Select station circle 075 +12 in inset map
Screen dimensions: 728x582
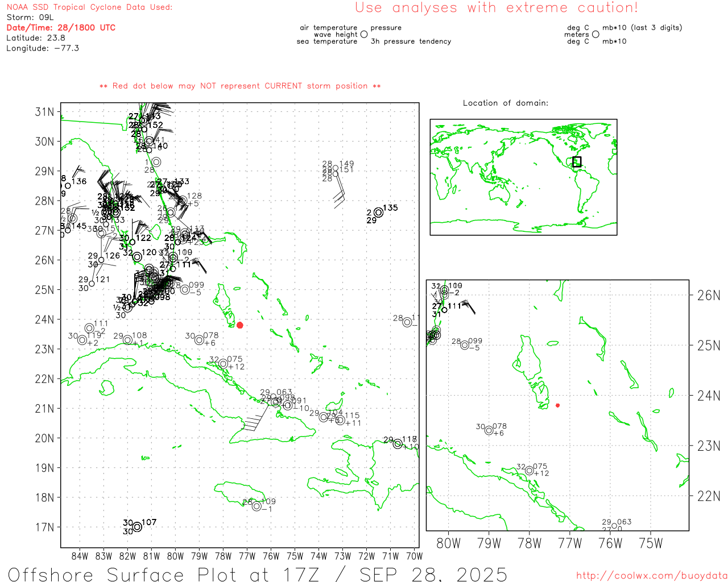(x=530, y=471)
